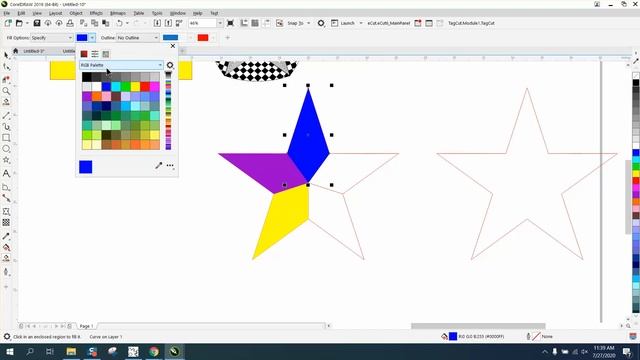This screenshot has height=360, width=640.
Task: Expand the Open file arrow dropdown
Action: point(27,23)
